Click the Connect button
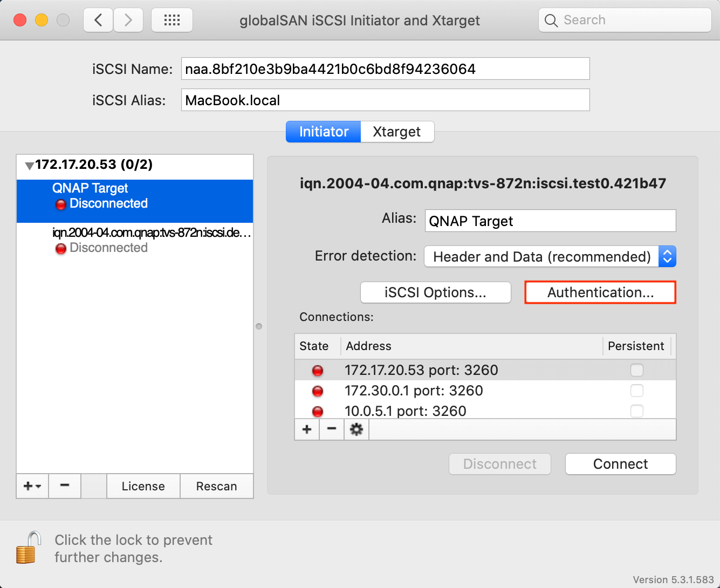The width and height of the screenshot is (720, 588). [620, 464]
